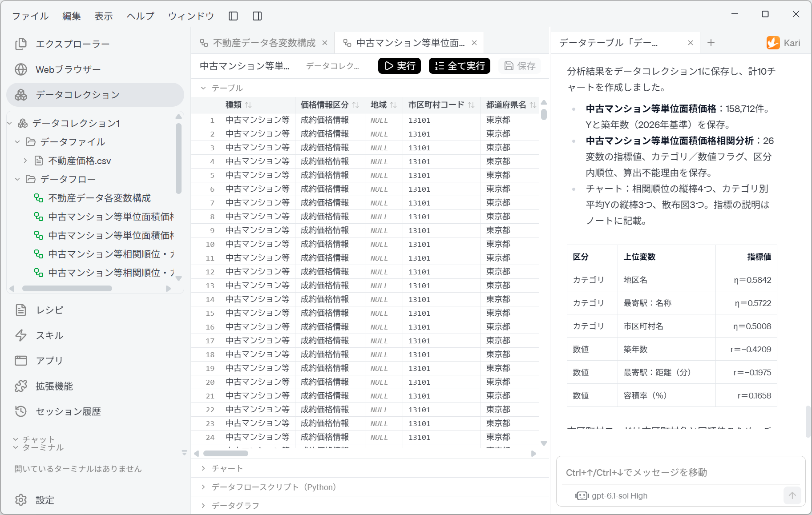Select the gpt-6.1-sol High model selector

611,495
